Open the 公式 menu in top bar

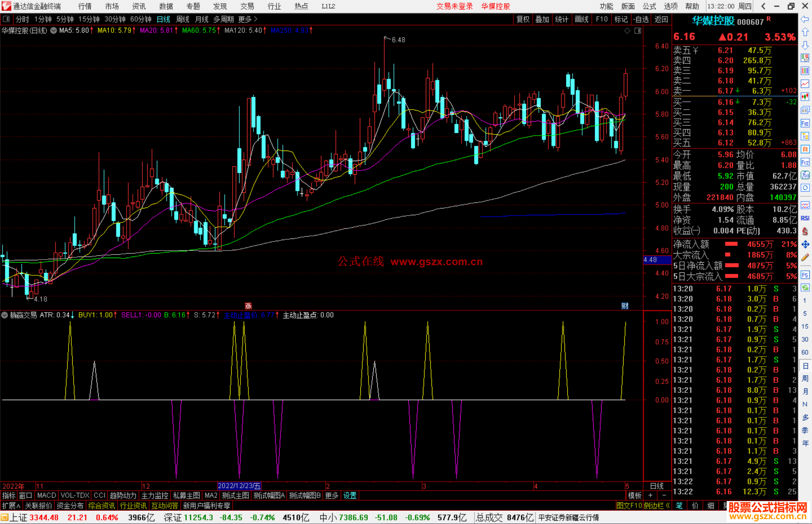coord(649,6)
